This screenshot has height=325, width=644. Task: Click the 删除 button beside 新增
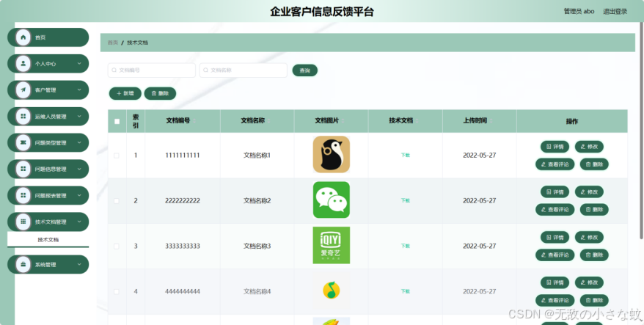point(160,93)
